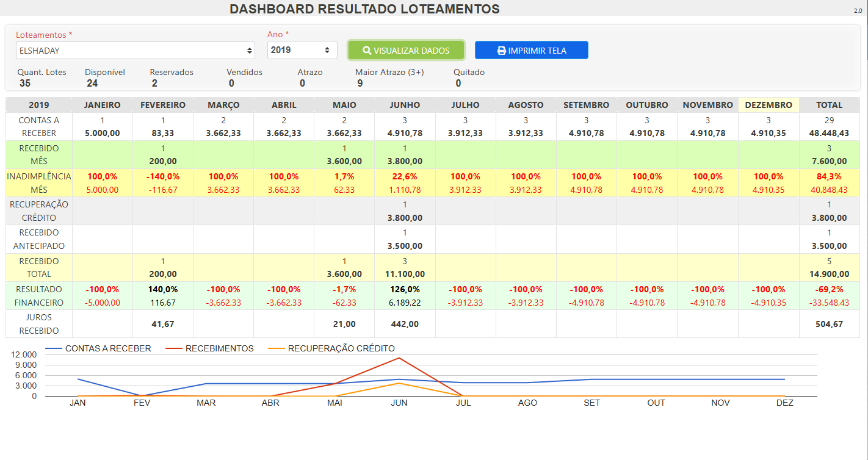Click the red RECEBIMENTOS peak at JUN

pyautogui.click(x=399, y=358)
